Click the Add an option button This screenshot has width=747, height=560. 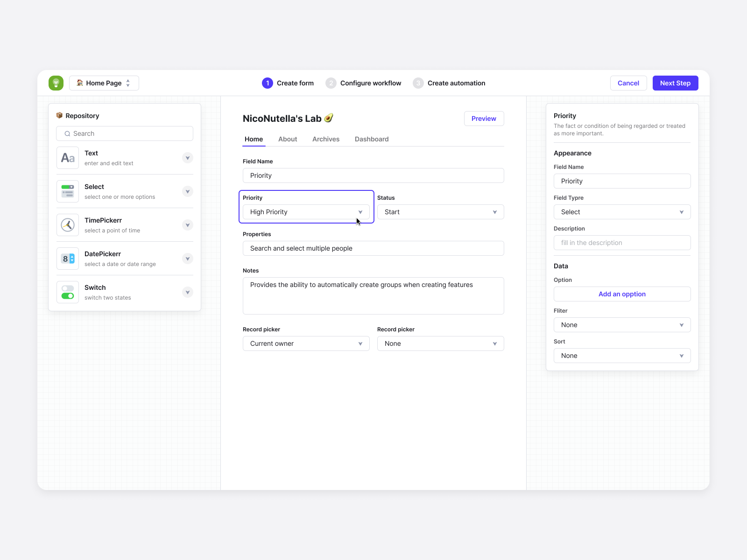[622, 294]
